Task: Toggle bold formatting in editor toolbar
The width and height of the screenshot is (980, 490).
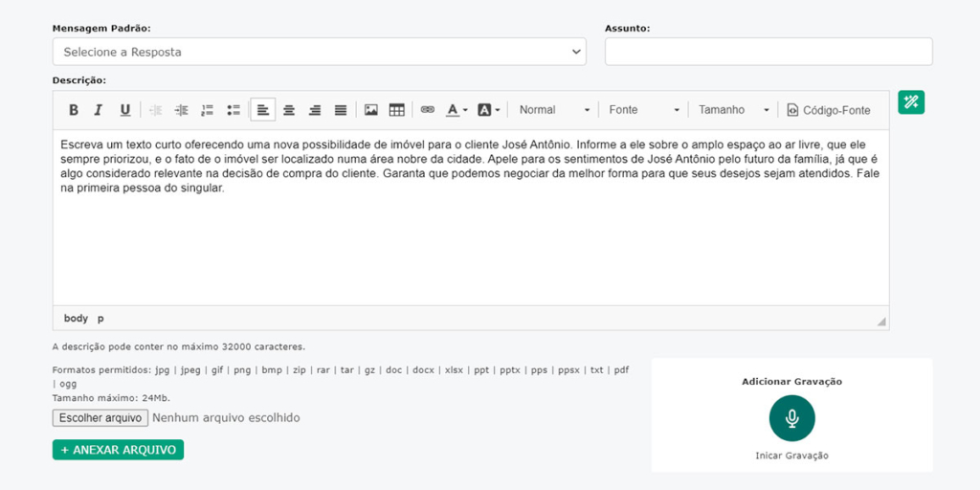Action: pos(74,110)
